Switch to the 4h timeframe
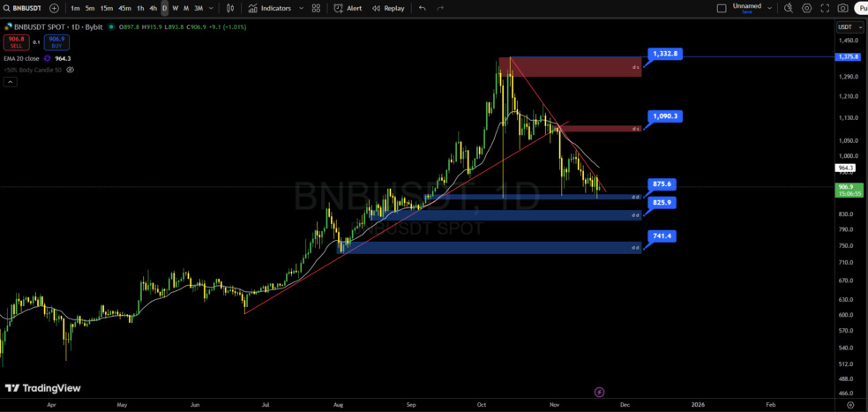868x412 pixels. [x=153, y=8]
